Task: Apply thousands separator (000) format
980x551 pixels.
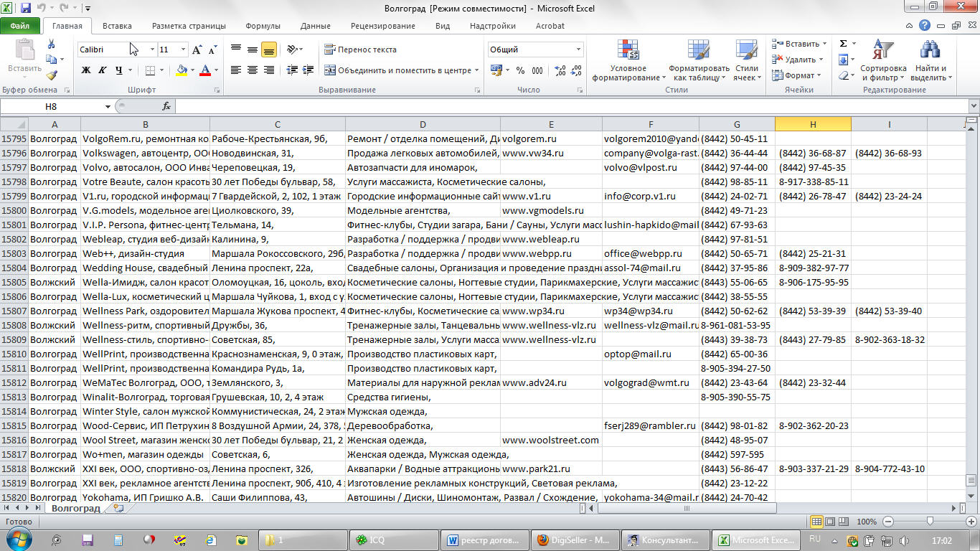Action: click(x=538, y=70)
